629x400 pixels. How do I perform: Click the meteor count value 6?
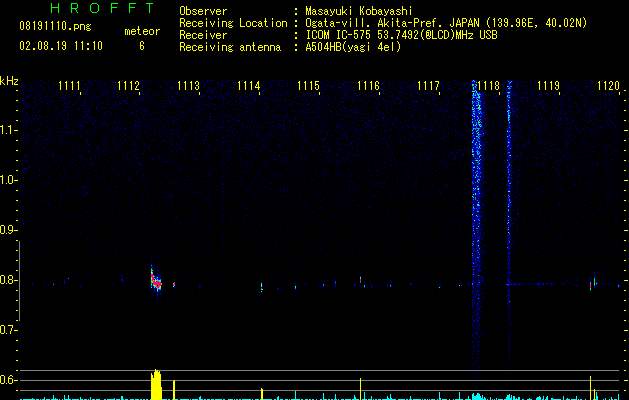pos(142,46)
